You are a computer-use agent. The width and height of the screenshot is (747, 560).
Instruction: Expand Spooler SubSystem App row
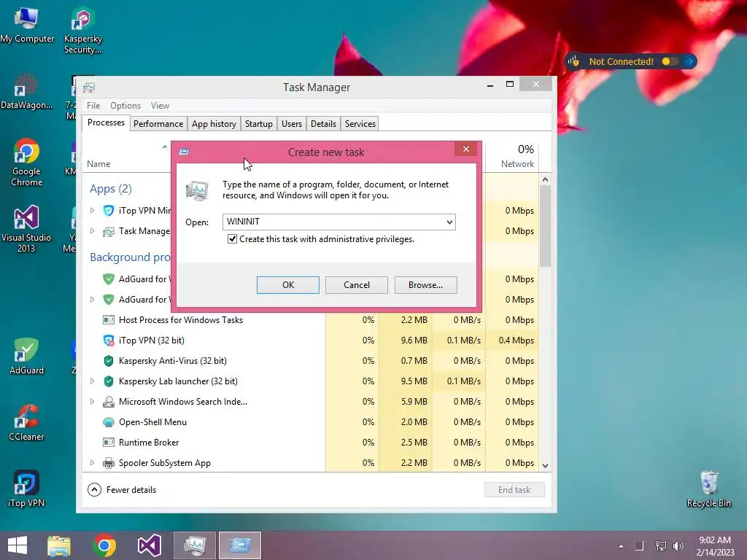93,463
